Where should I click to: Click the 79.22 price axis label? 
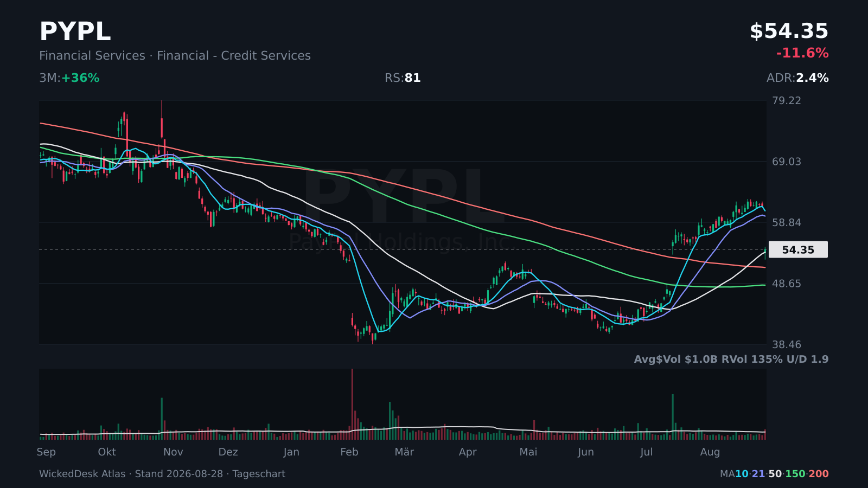coord(787,101)
